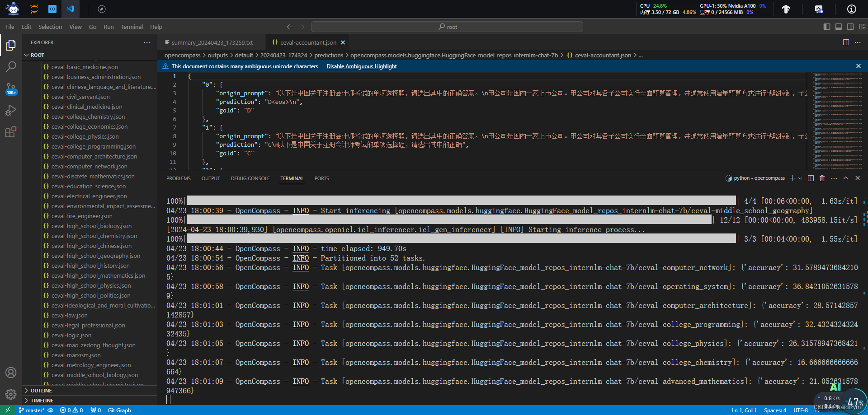
Task: Click the master* branch in status bar
Action: click(31, 410)
